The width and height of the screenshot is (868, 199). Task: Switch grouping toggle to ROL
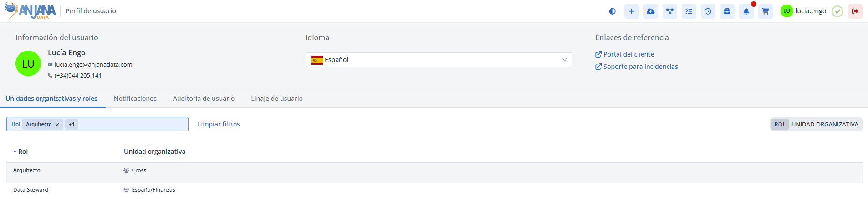point(780,124)
